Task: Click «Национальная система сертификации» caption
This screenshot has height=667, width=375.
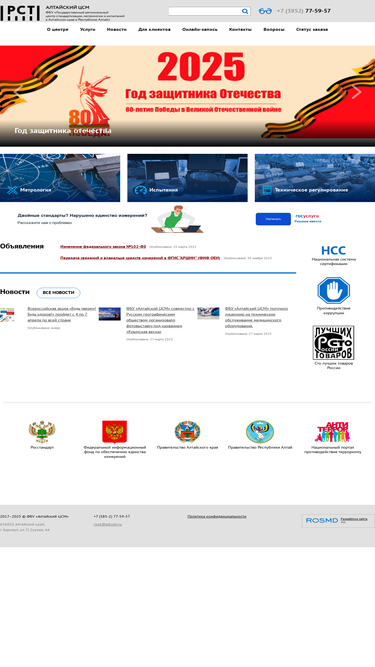Action: (x=333, y=262)
